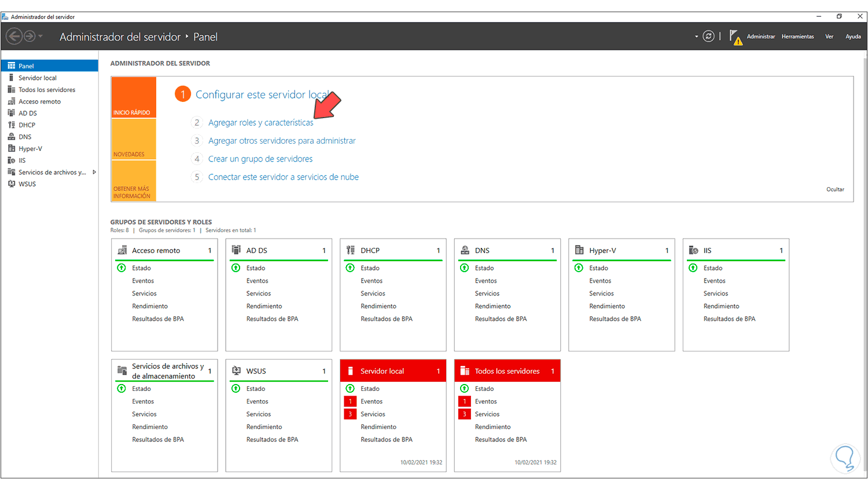
Task: Select the Novedades orange tile
Action: [134, 140]
